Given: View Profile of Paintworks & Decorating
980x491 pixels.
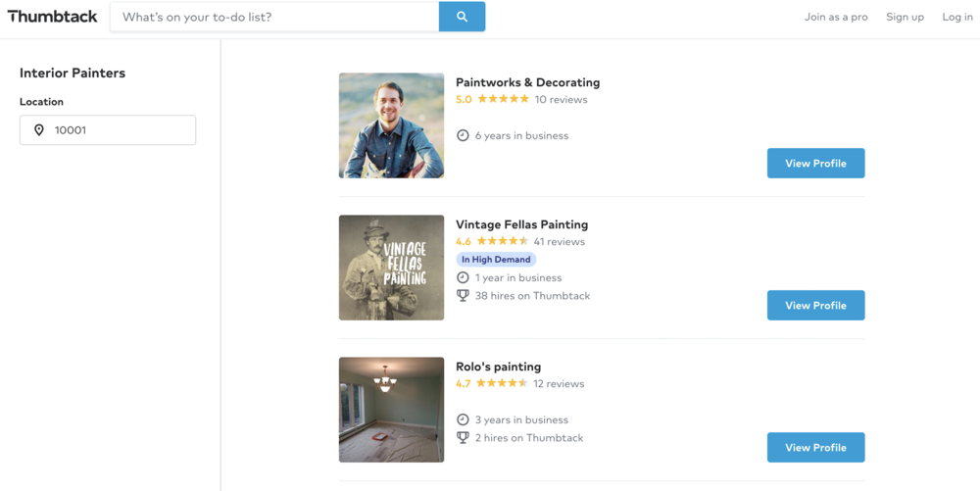Looking at the screenshot, I should (815, 163).
